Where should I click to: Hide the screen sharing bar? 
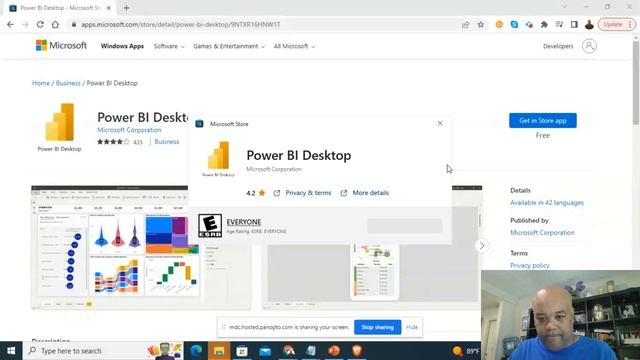pos(412,327)
